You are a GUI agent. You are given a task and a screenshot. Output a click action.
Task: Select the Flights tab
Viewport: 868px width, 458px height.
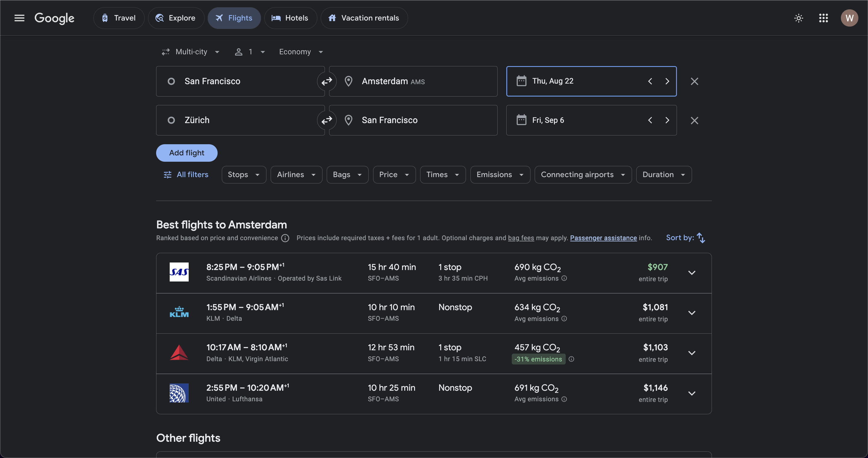click(x=234, y=18)
